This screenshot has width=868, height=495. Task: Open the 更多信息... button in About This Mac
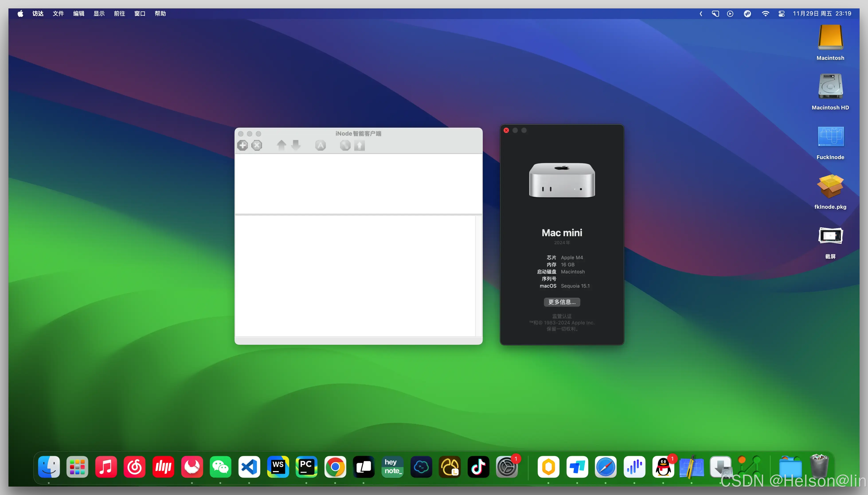pyautogui.click(x=562, y=302)
